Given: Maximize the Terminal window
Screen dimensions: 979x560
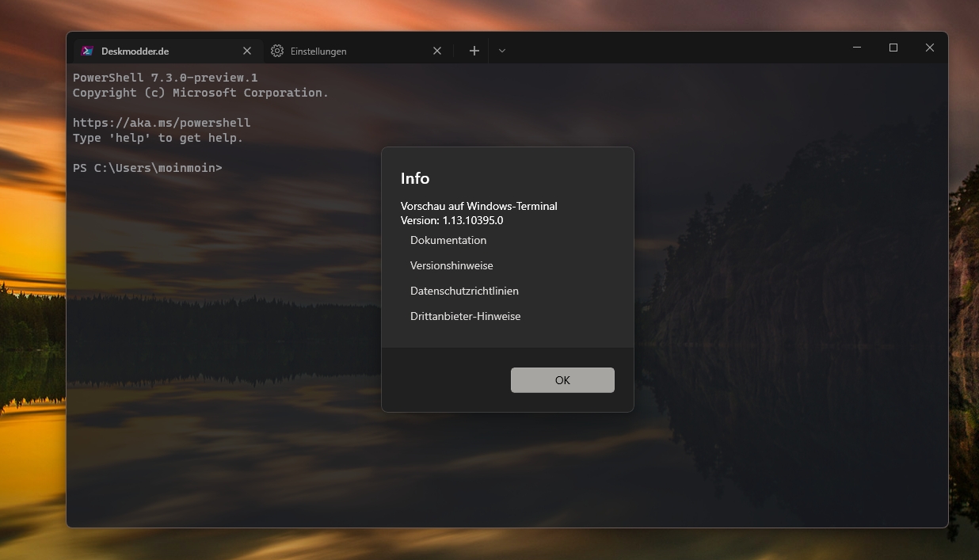Looking at the screenshot, I should pyautogui.click(x=893, y=48).
